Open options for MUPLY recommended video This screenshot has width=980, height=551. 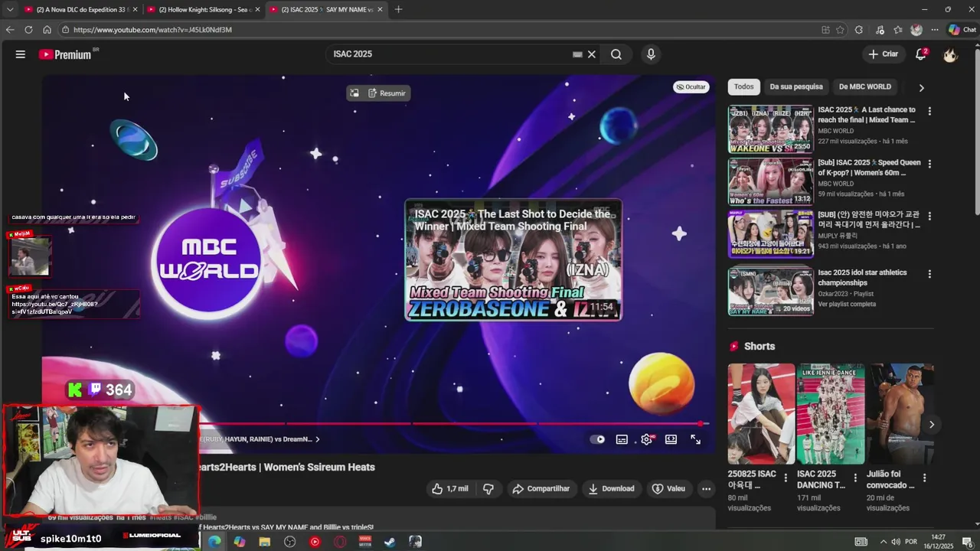[929, 217]
